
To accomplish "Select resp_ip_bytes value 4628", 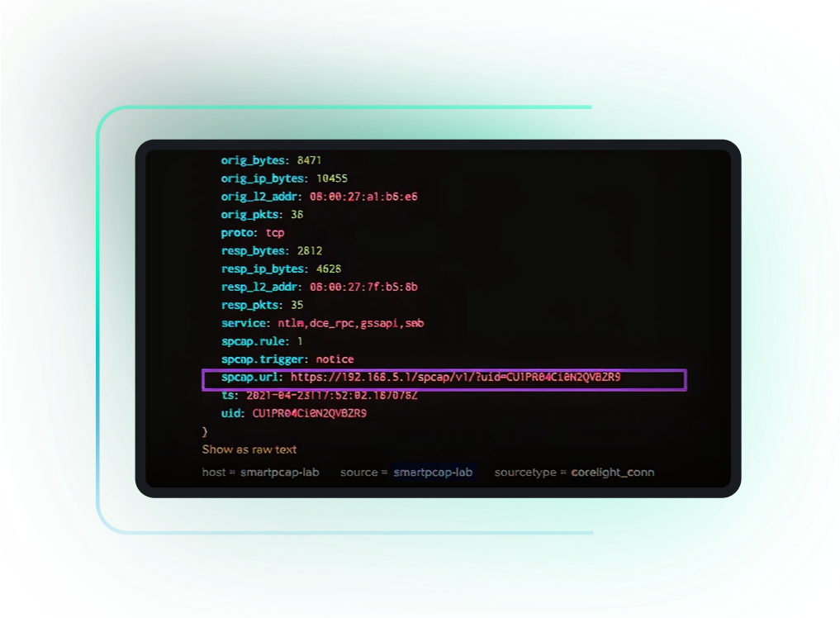I will (330, 268).
